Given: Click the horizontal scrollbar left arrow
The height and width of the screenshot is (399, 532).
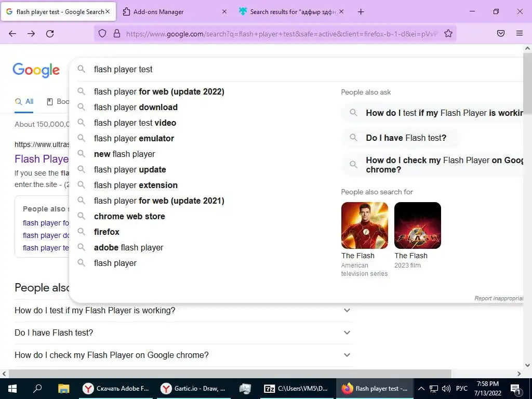Looking at the screenshot, I should click(x=4, y=374).
